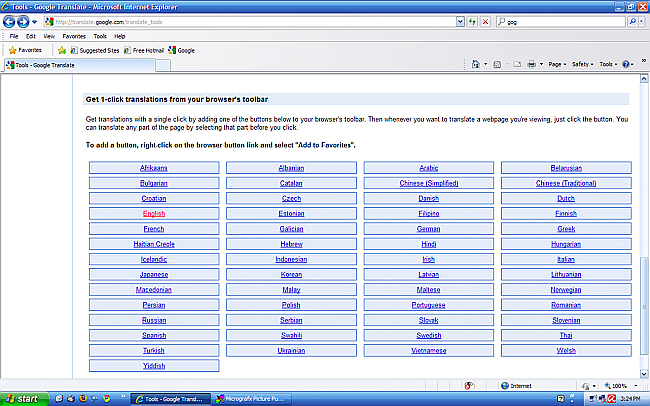Print the page with printer icon
The width and height of the screenshot is (650, 406).
tap(531, 64)
